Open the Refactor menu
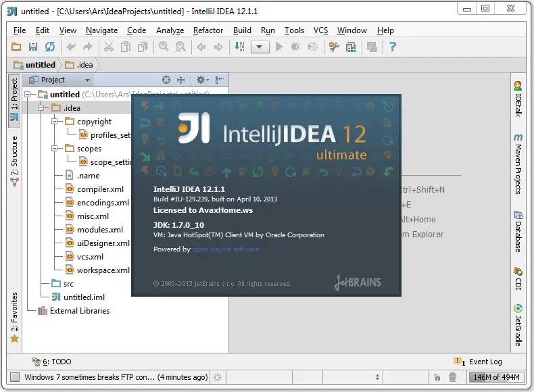Viewport: 534px width, 392px height. click(x=208, y=30)
